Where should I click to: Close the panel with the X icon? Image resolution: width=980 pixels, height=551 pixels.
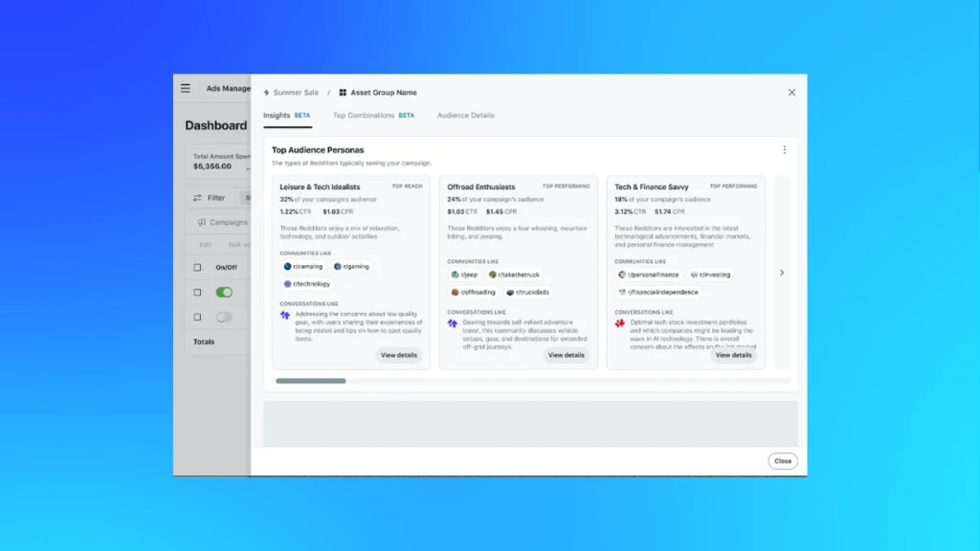(791, 93)
